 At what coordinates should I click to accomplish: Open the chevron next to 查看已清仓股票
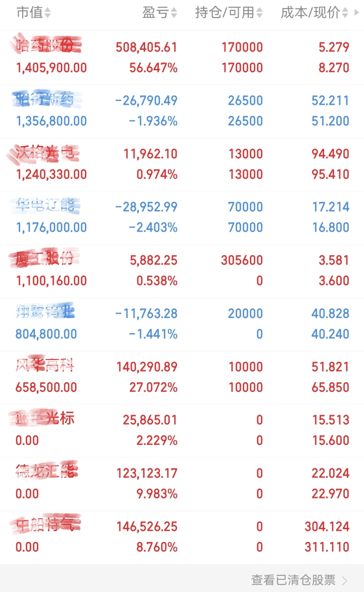[344, 580]
